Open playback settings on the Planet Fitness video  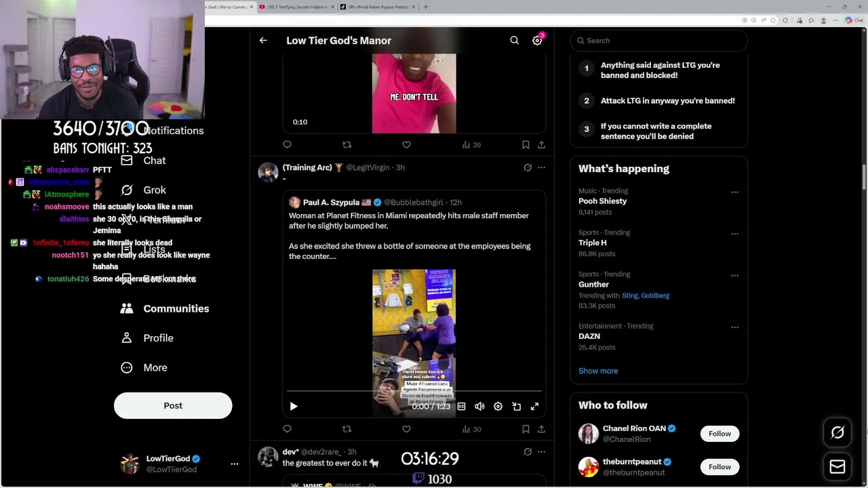pyautogui.click(x=498, y=407)
